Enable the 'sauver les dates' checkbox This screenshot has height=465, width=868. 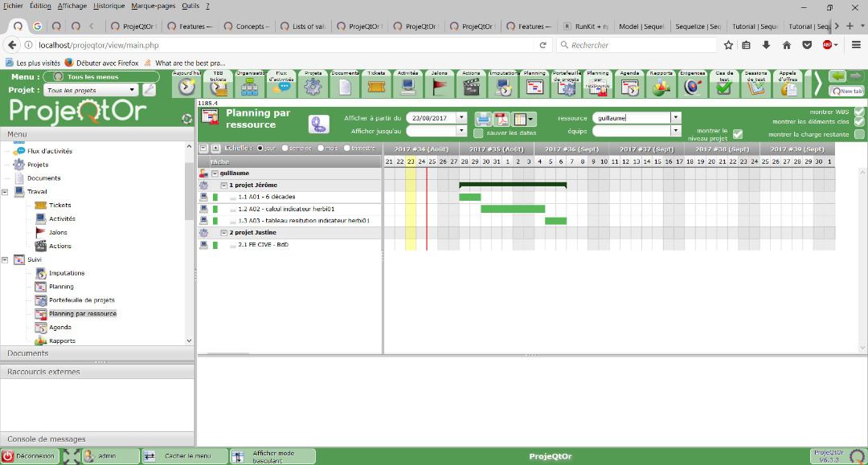[478, 133]
